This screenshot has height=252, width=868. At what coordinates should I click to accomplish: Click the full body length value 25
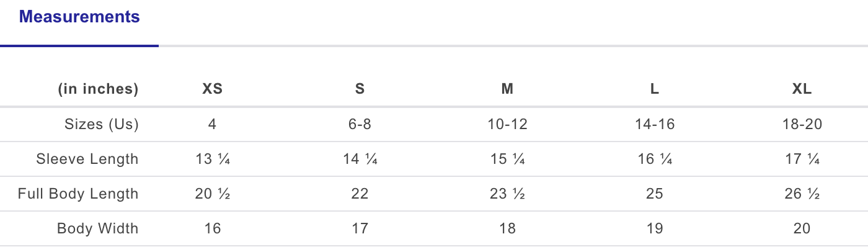pos(655,194)
